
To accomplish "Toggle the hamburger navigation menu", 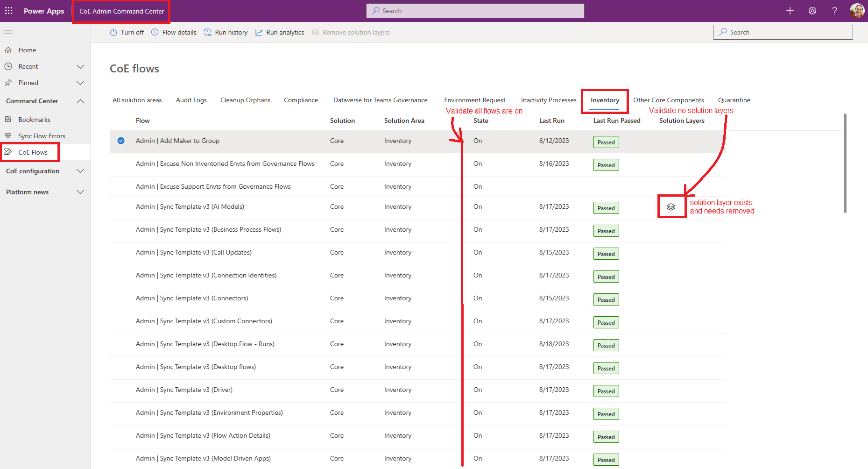I will [x=8, y=32].
